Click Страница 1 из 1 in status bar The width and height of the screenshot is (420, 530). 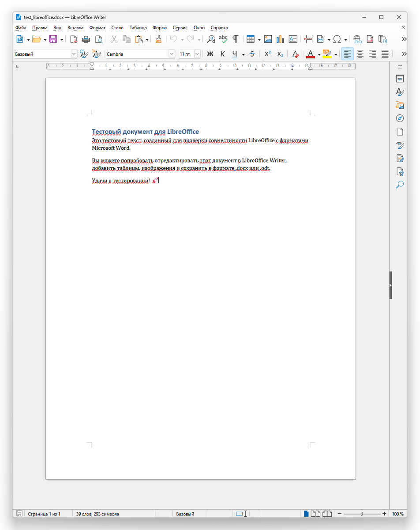point(44,514)
